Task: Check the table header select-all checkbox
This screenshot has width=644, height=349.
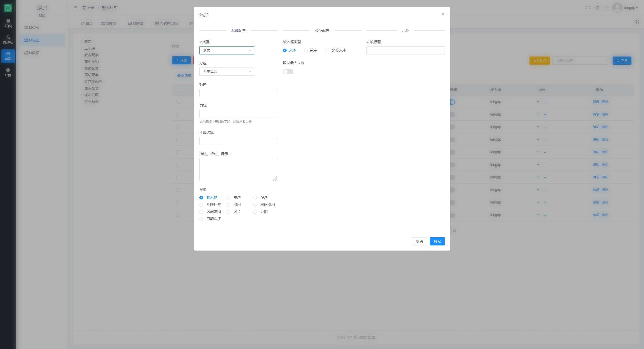Action: click(x=178, y=90)
